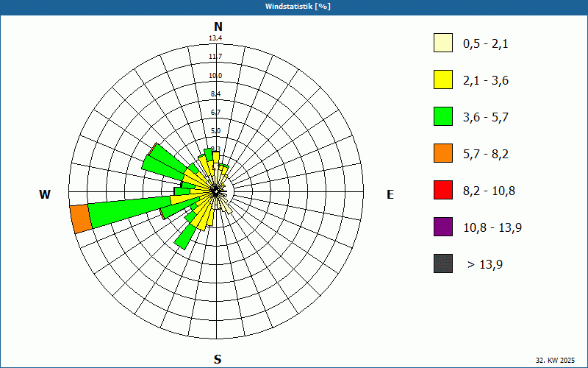Click the Windstatistik [%] title
588x368 pixels.
click(298, 7)
